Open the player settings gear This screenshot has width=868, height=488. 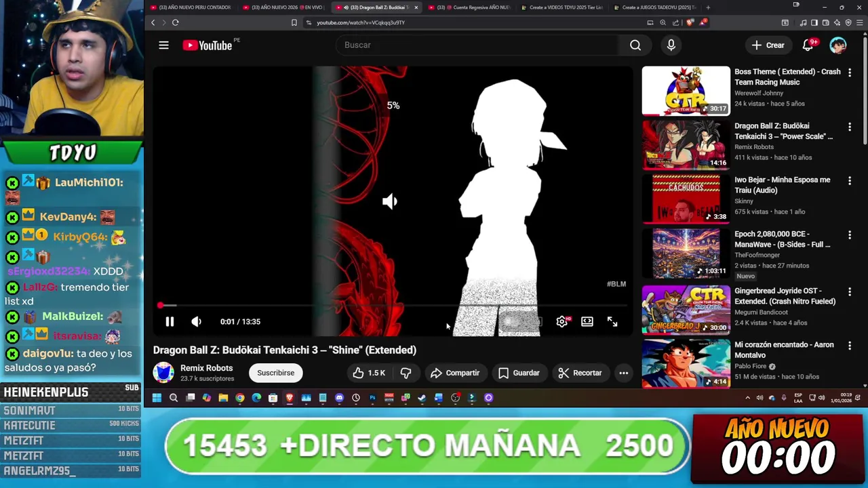pos(562,322)
